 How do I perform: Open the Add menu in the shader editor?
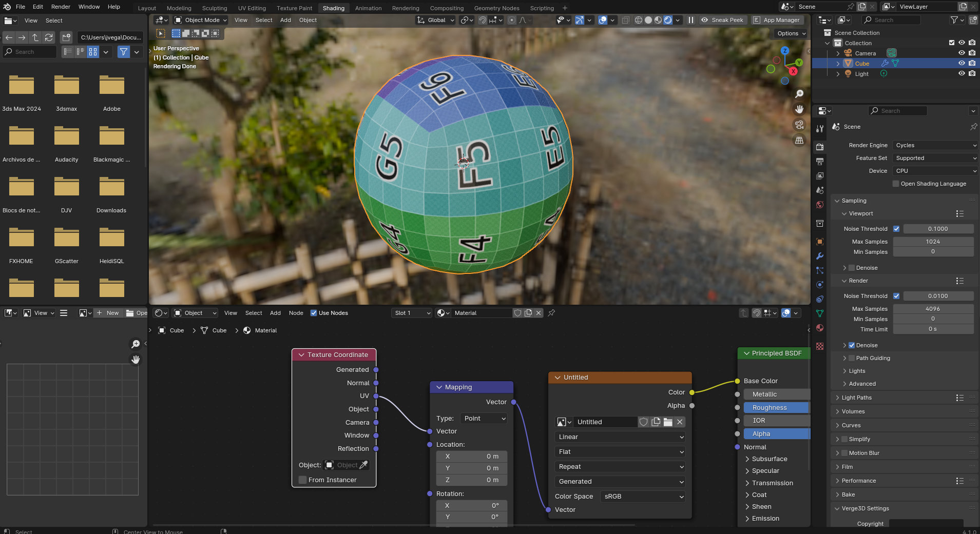click(275, 313)
